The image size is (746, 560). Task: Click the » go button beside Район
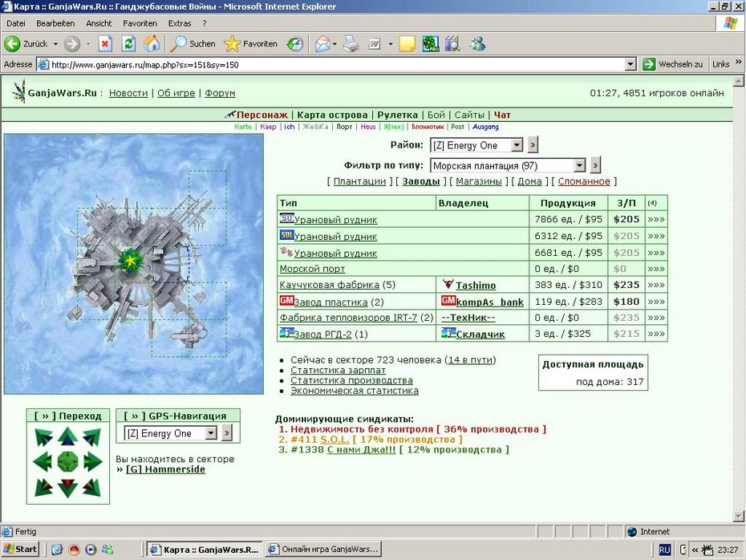[x=533, y=144]
